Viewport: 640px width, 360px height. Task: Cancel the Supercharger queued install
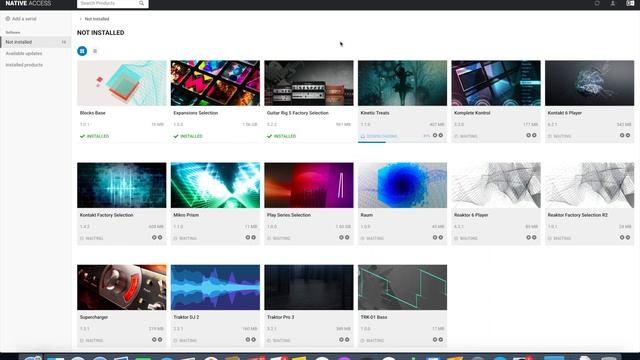[x=160, y=340]
